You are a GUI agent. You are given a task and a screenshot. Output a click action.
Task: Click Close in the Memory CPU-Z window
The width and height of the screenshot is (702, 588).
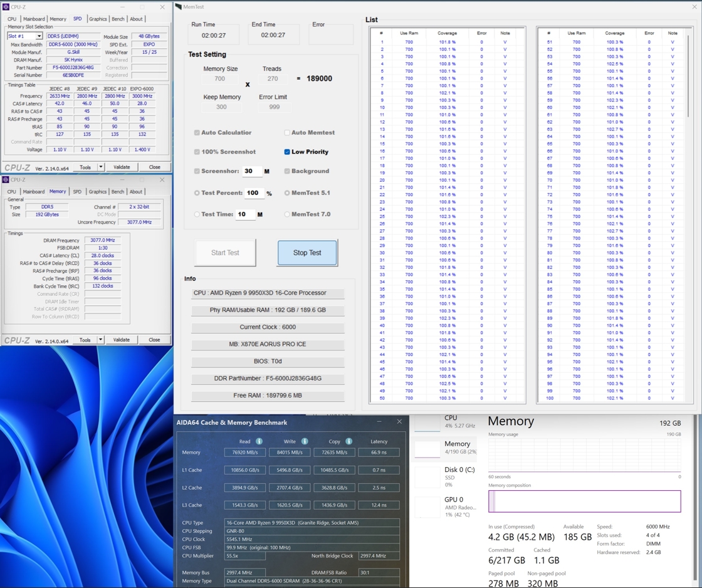[x=154, y=340]
